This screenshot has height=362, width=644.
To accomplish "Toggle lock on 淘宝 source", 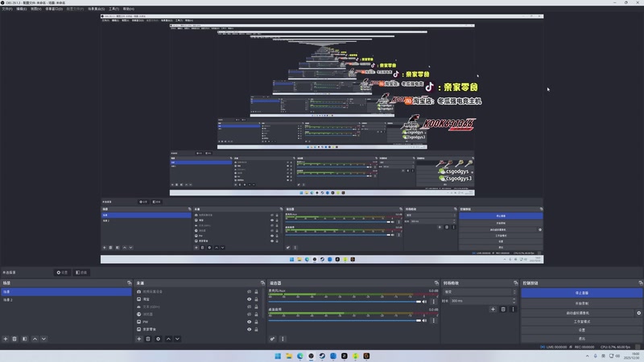I will coord(256,299).
